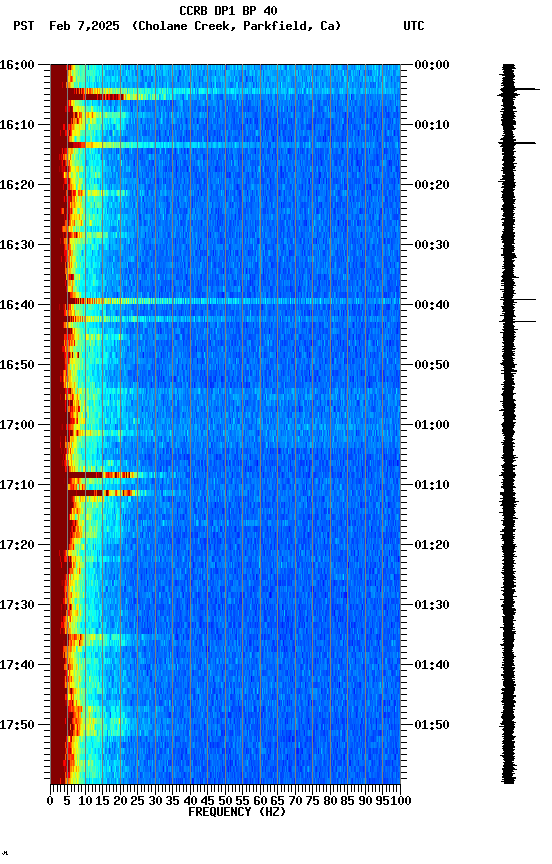This screenshot has width=552, height=864.
Task: Click the 01:00 UTC time label
Action: pos(432,425)
